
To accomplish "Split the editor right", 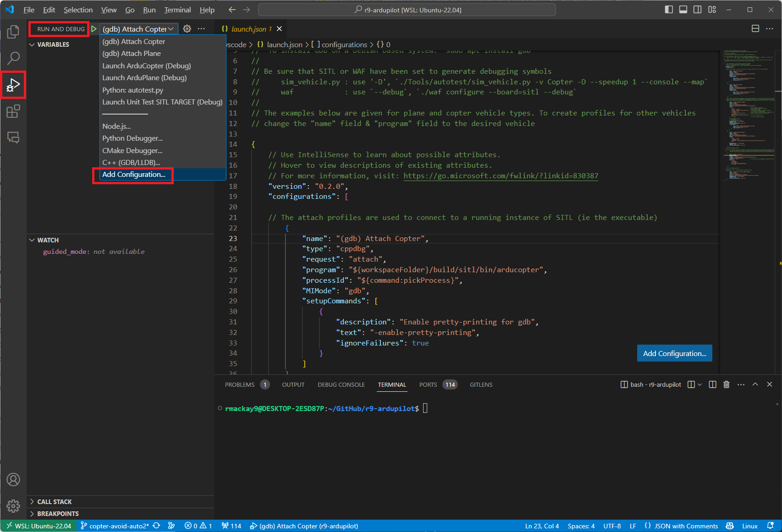I will click(755, 29).
